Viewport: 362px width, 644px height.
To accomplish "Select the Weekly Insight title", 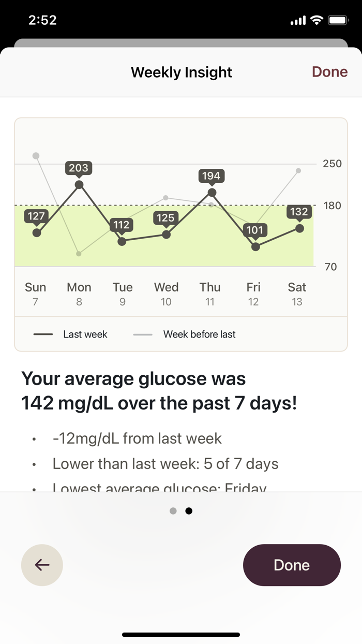I will click(x=181, y=72).
